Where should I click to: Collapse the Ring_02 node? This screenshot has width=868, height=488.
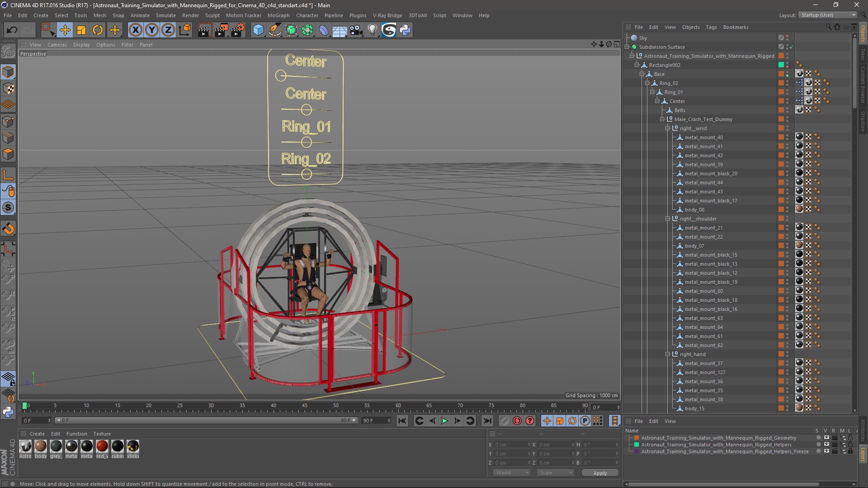pos(647,83)
